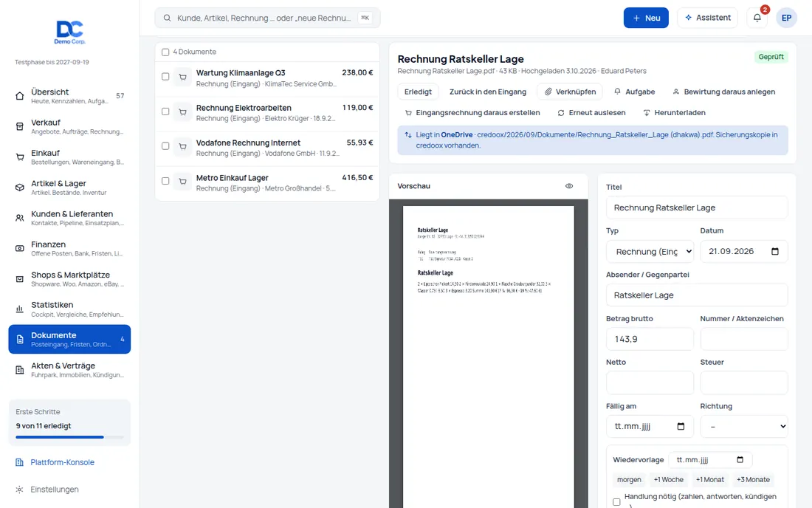Image resolution: width=812 pixels, height=508 pixels.
Task: Click the Einstellungen gear icon
Action: 19,490
